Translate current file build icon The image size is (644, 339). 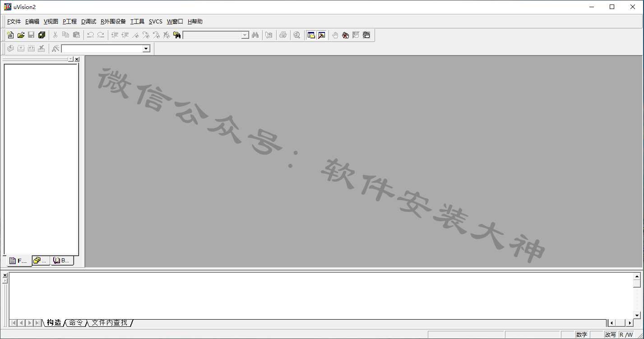tap(10, 48)
